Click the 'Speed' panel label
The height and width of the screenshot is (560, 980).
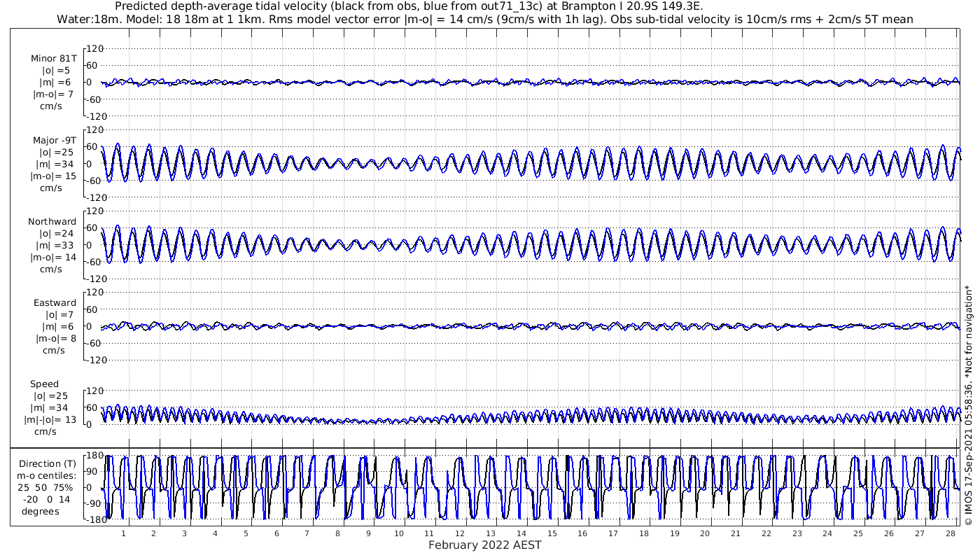[x=44, y=384]
